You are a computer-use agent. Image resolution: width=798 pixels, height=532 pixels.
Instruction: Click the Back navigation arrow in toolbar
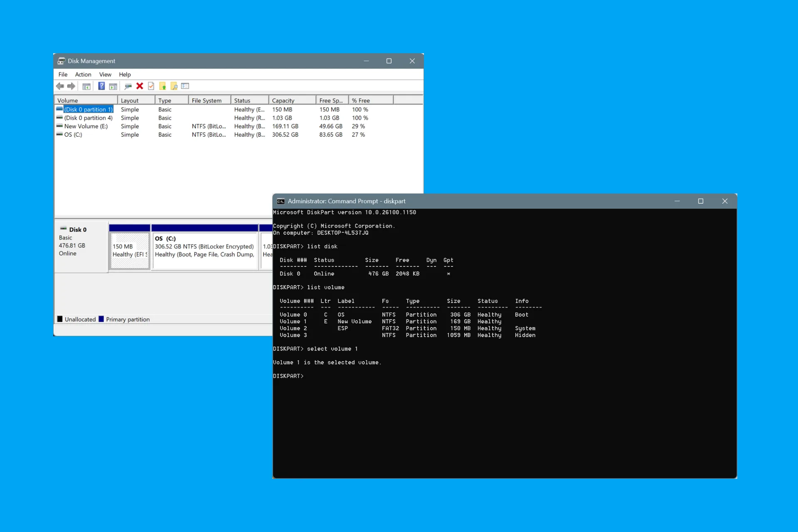point(60,86)
